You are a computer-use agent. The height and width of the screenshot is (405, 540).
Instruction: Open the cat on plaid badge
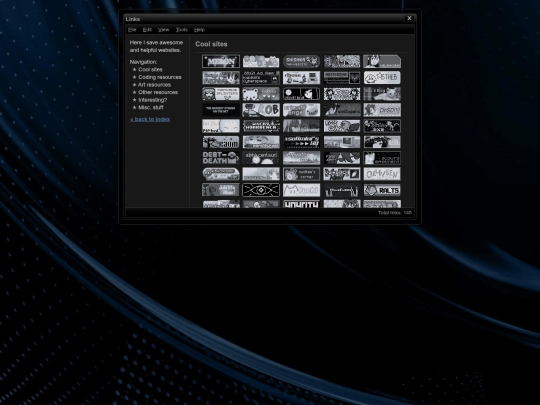(x=382, y=94)
